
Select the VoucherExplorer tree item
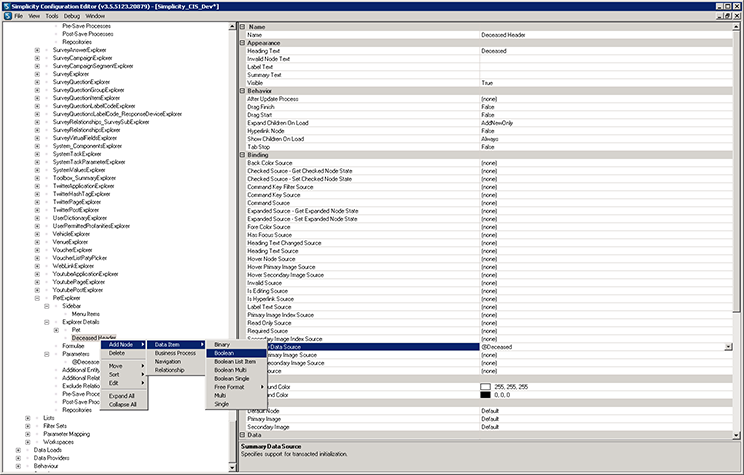(x=72, y=250)
